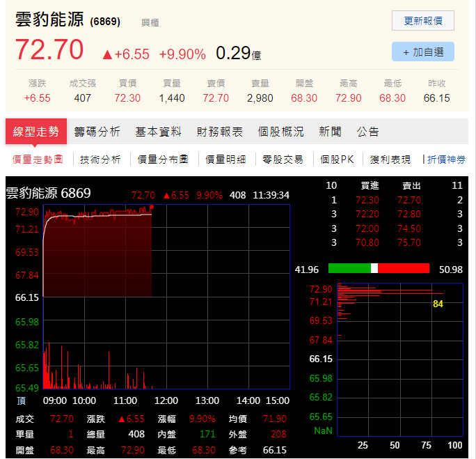The width and height of the screenshot is (476, 459).
Task: Click the 成交張 value 407
Action: tap(82, 98)
